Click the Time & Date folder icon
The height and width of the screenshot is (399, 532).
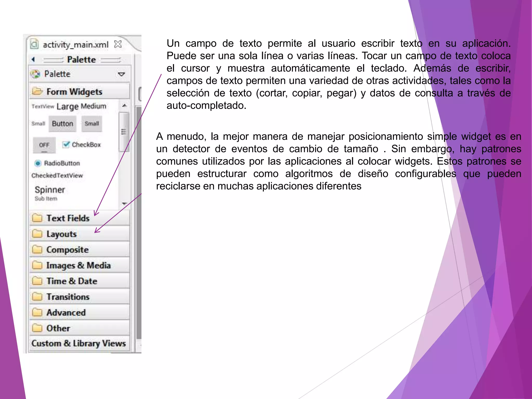click(x=37, y=281)
